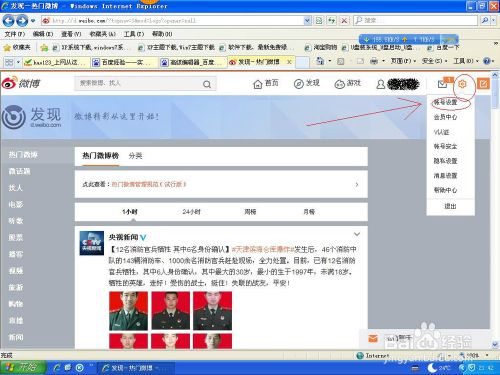This screenshot has width=500, height=375.
Task: Click the Quick Tabs grid icon
Action: click(x=9, y=62)
